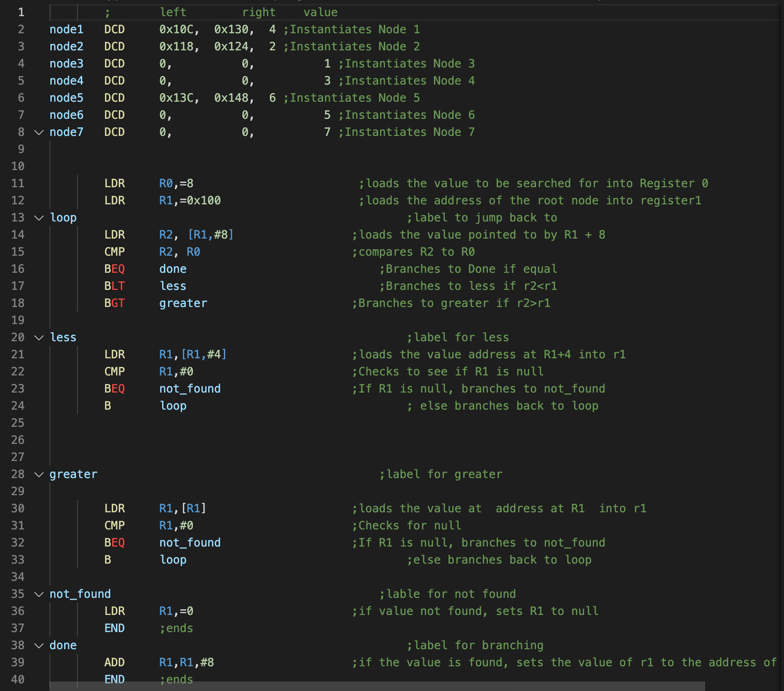Click the BLT instruction on line 17

coord(115,286)
